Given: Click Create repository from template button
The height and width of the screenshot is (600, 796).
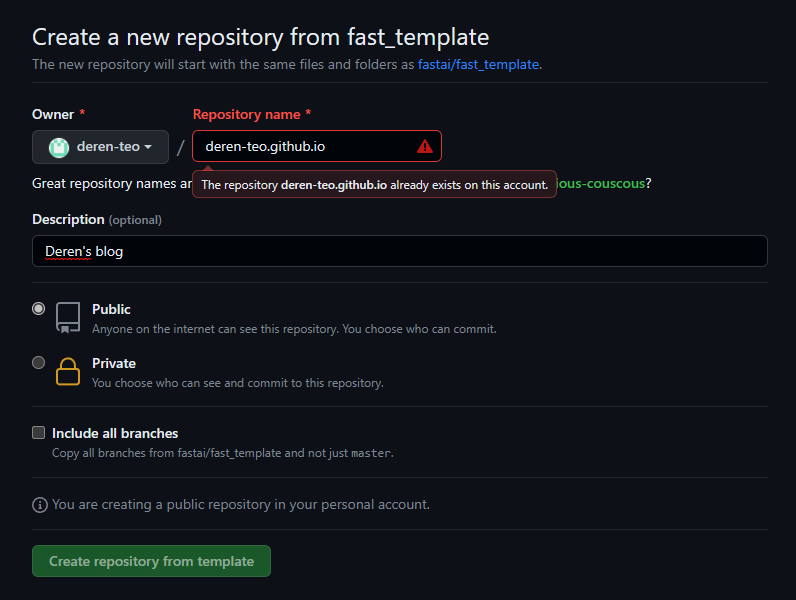Looking at the screenshot, I should click(151, 561).
